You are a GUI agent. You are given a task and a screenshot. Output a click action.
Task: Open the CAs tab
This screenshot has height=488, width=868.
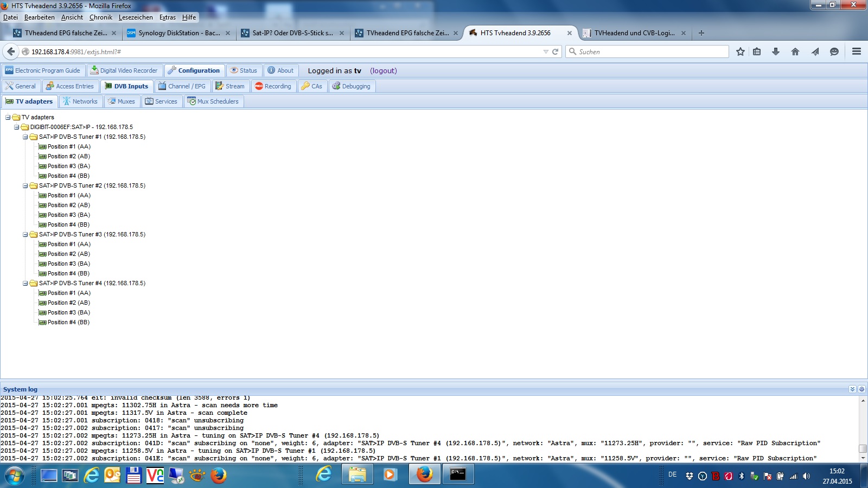coord(312,86)
